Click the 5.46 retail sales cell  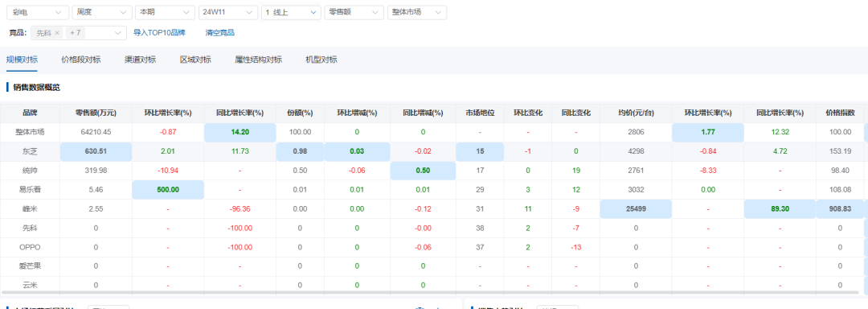point(96,189)
